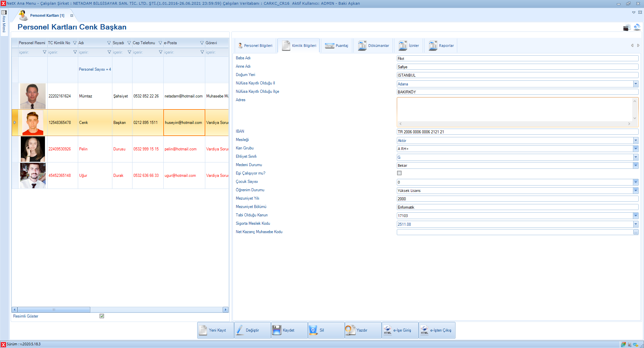Click the row indicator arrow for Cenk
Screen dimensions: 644x348
(x=15, y=123)
